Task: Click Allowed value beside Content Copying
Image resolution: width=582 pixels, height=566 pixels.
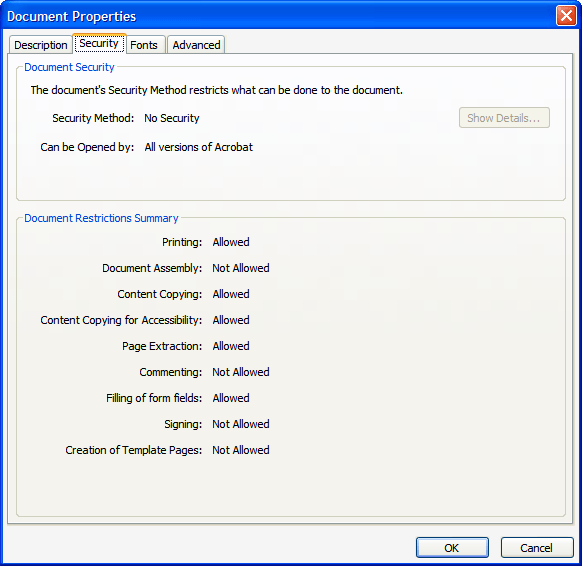Action: point(231,294)
